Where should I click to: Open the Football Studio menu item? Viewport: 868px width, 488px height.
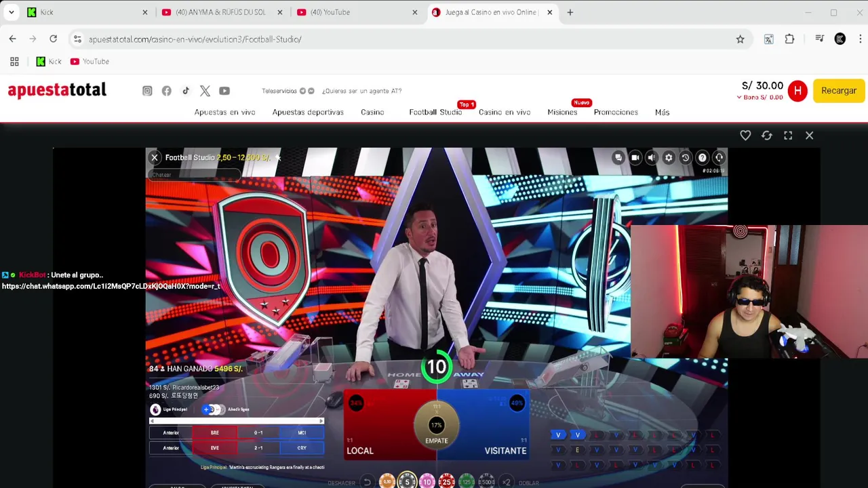(x=435, y=113)
